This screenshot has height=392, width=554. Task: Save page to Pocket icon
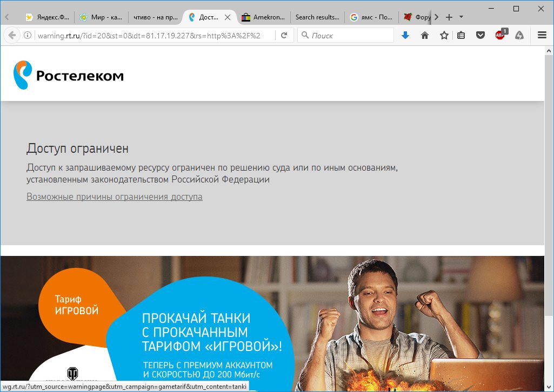pyautogui.click(x=480, y=35)
